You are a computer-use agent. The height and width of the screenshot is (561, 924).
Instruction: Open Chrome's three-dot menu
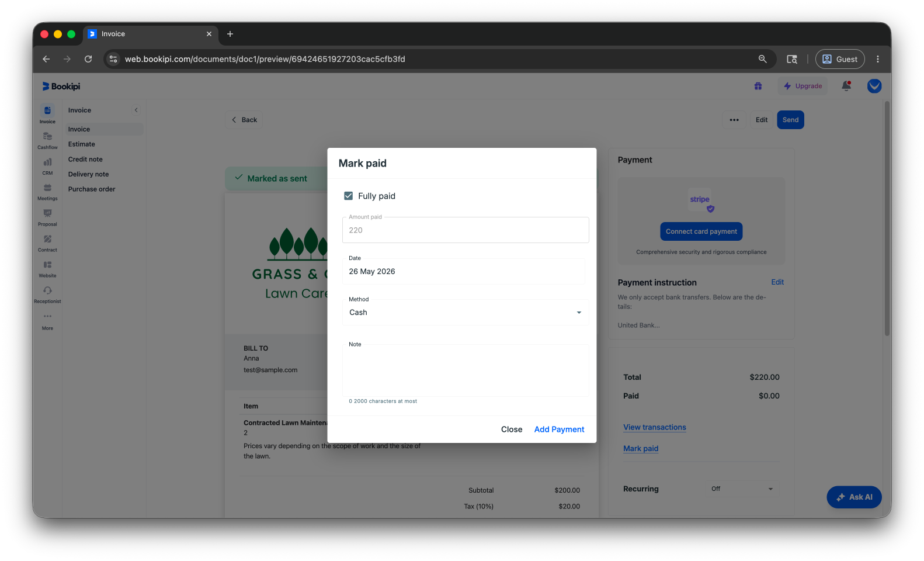click(x=878, y=59)
